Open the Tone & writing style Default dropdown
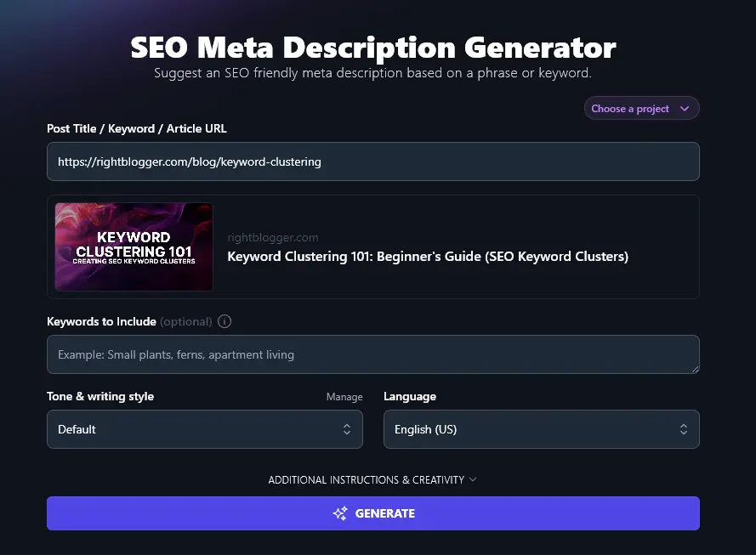756x555 pixels. coord(204,429)
